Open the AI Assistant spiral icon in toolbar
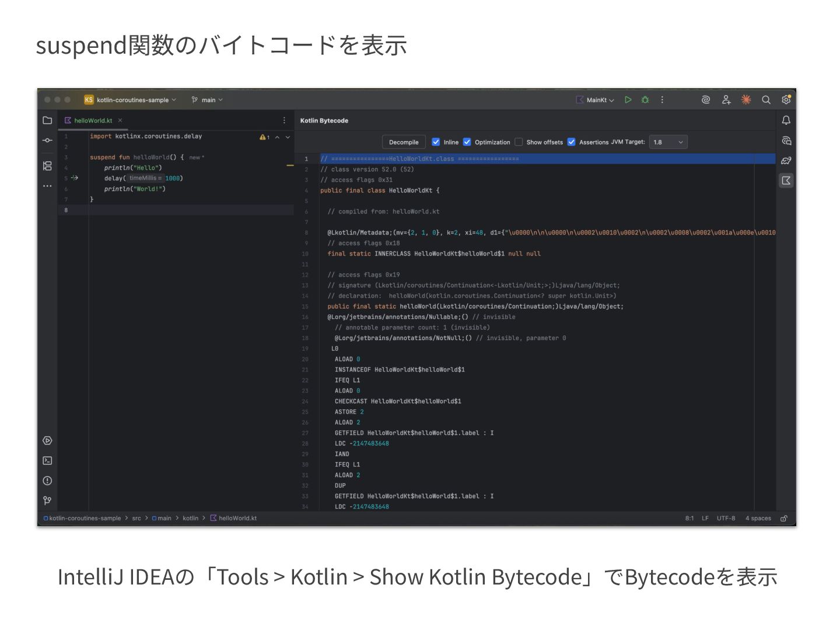The height and width of the screenshot is (630, 840). point(706,100)
